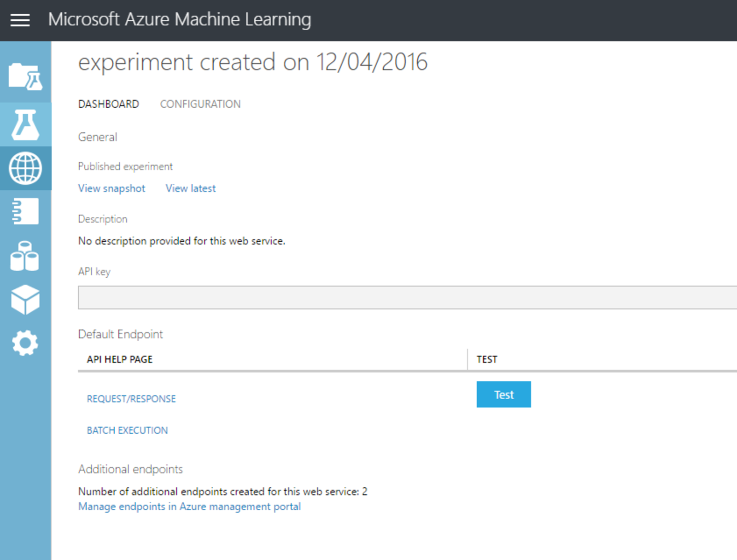Screen dimensions: 737x560
Task: Click the TEST column header
Action: [x=487, y=359]
